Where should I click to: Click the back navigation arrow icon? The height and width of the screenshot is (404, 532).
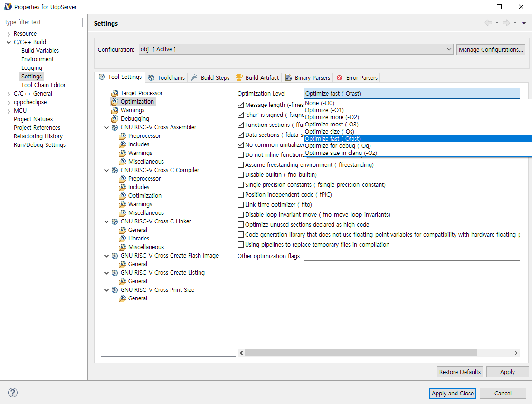488,23
